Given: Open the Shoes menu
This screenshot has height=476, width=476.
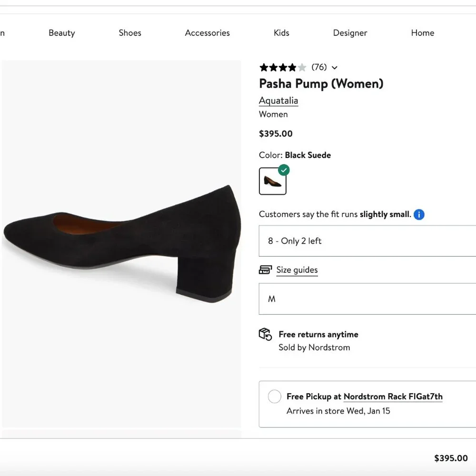Looking at the screenshot, I should tap(130, 33).
